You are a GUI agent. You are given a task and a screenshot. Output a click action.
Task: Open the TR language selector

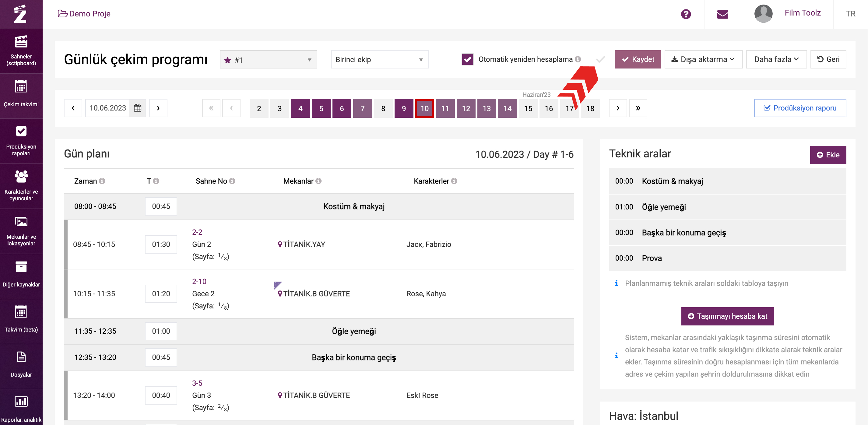[850, 14]
